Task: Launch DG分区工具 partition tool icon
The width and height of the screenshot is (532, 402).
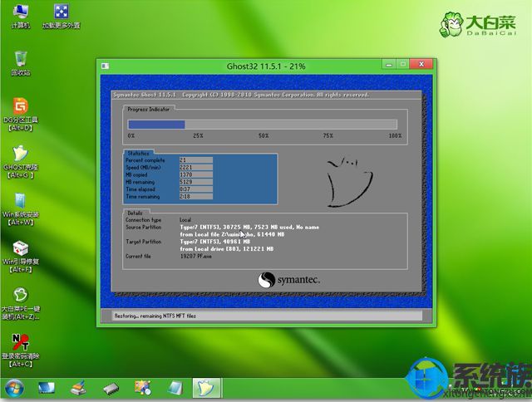Action: pos(21,115)
